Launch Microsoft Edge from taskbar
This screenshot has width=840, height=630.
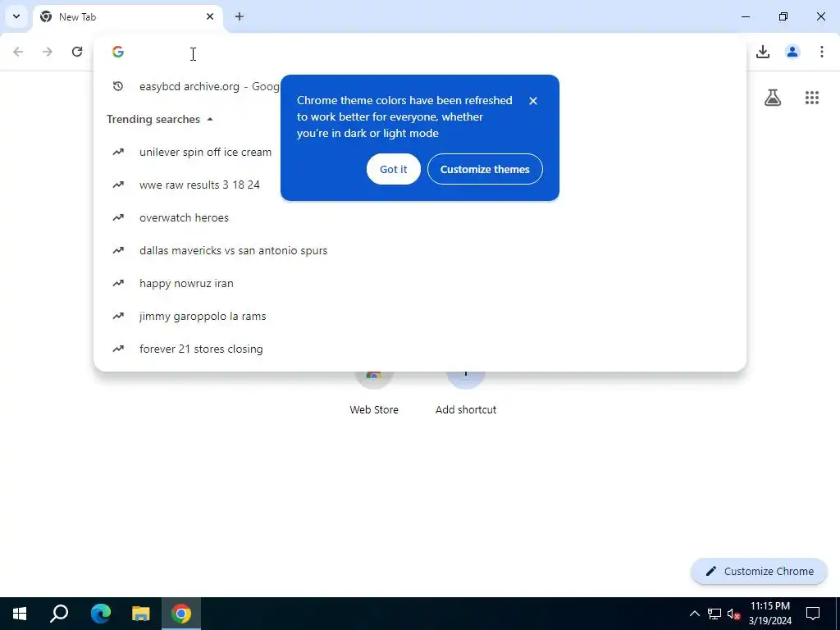click(x=100, y=614)
